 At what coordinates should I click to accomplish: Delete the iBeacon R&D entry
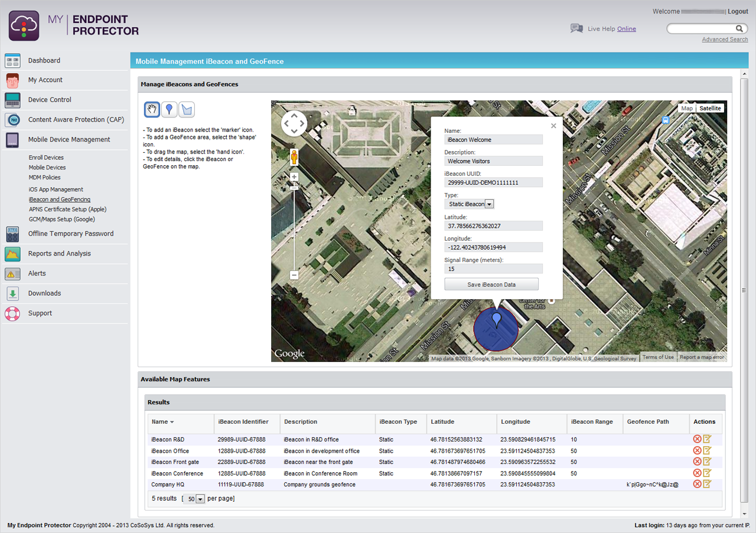coord(697,439)
